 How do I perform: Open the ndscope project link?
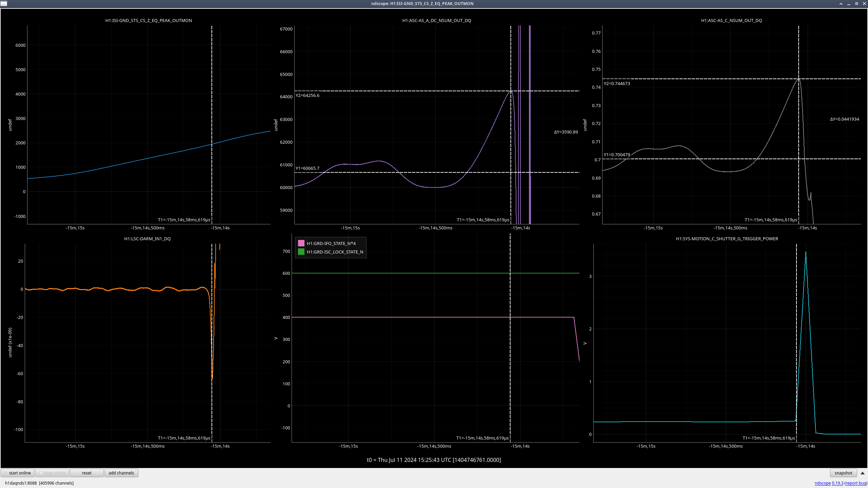tap(823, 483)
